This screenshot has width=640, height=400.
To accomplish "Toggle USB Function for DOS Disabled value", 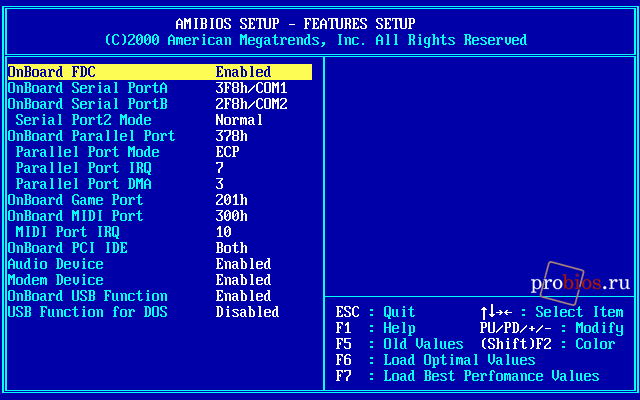I will tap(247, 312).
